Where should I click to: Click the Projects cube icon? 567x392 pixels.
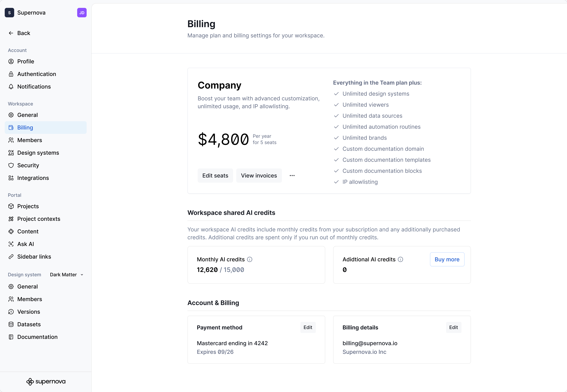pos(11,206)
